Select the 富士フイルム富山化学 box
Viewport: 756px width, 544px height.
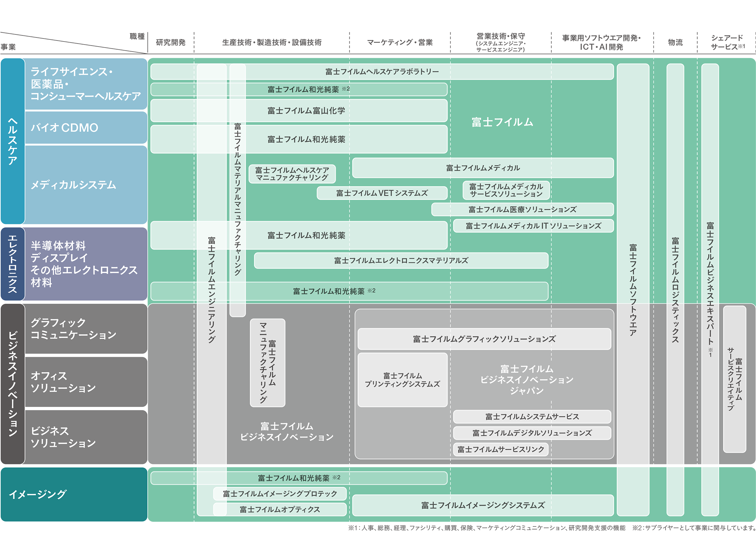[299, 111]
